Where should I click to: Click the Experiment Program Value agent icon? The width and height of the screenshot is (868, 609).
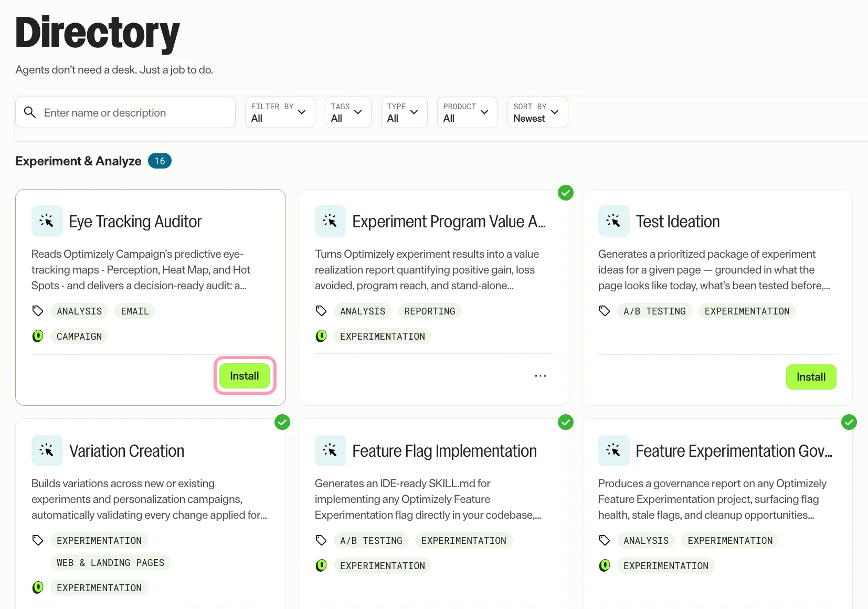pos(331,221)
